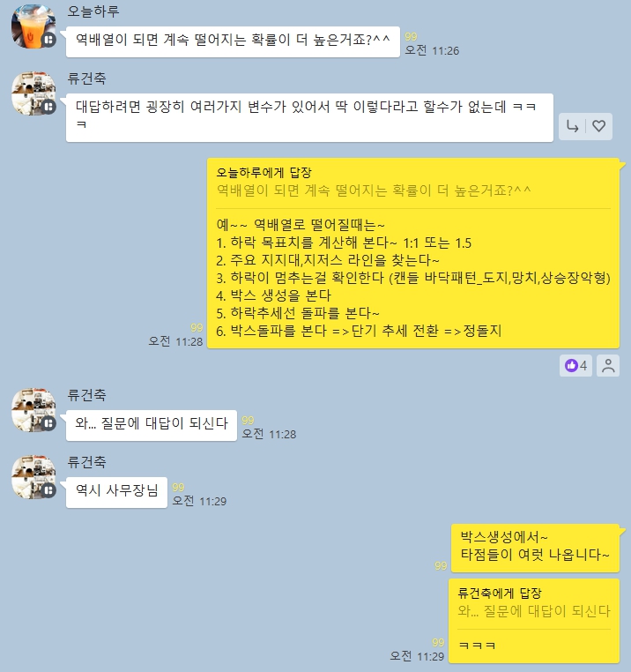The height and width of the screenshot is (672, 631).
Task: Click the quoted gray text in the large yellow reply
Action: point(374,190)
